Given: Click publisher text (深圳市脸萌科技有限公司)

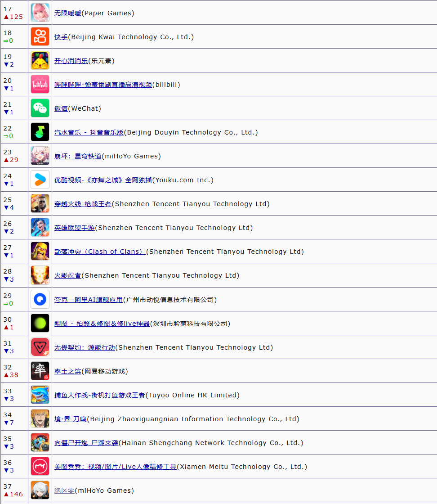Looking at the screenshot, I should point(191,324).
